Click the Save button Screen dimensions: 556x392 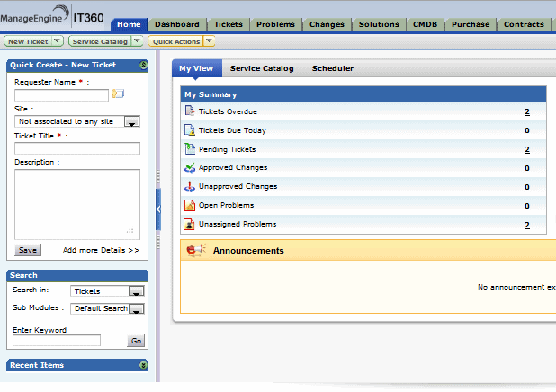[28, 250]
